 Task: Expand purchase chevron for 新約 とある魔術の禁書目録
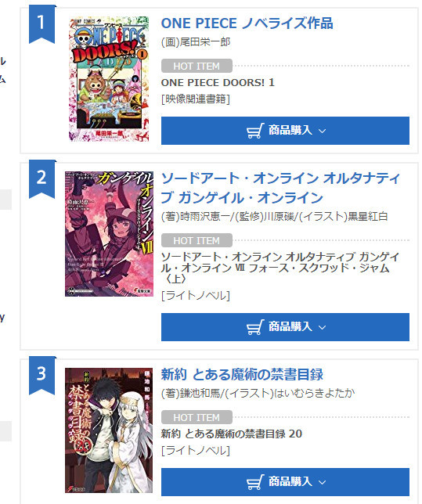(x=322, y=482)
